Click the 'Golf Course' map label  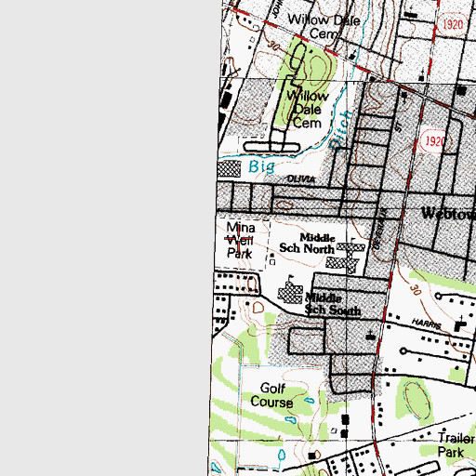[271, 395]
